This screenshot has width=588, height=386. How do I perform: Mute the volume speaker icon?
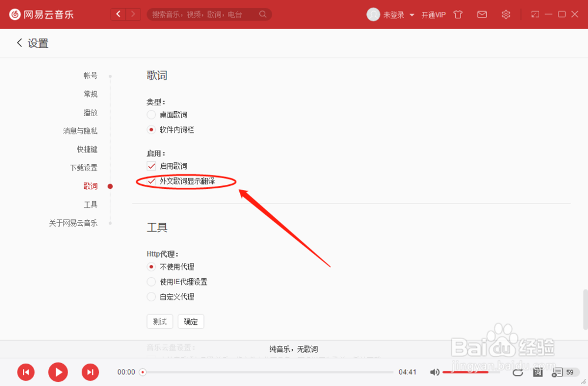click(435, 372)
